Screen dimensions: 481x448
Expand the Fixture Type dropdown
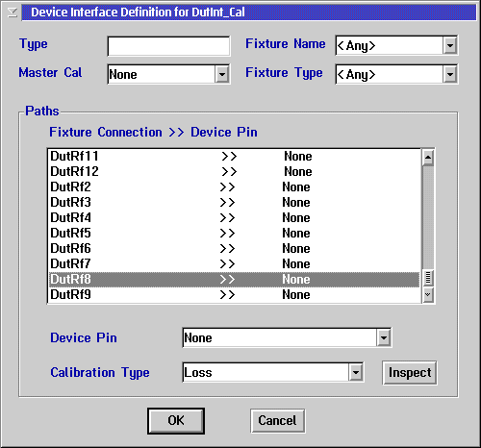click(450, 74)
